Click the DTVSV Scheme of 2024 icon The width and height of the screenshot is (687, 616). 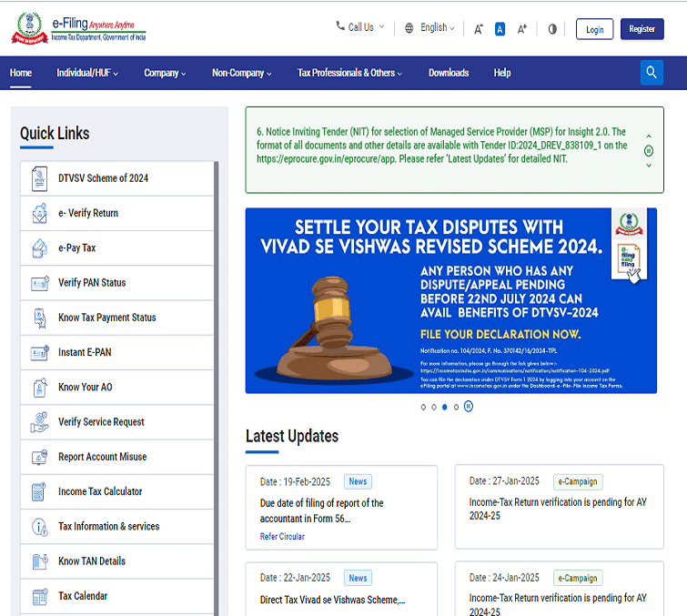(39, 178)
